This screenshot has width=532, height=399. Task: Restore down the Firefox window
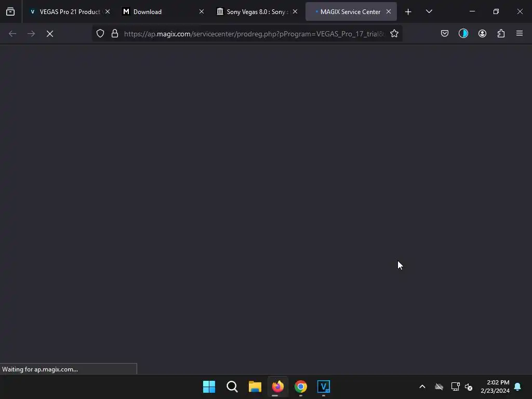pos(496,11)
